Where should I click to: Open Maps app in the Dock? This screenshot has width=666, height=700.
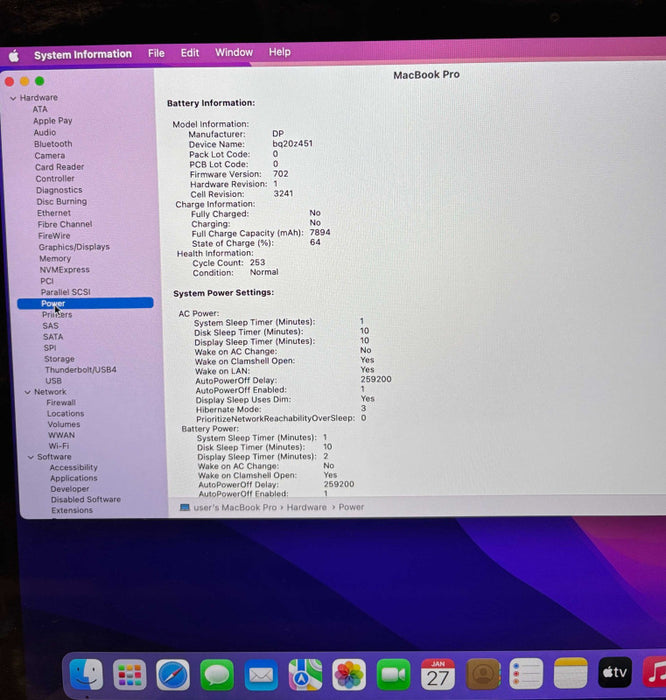(305, 674)
